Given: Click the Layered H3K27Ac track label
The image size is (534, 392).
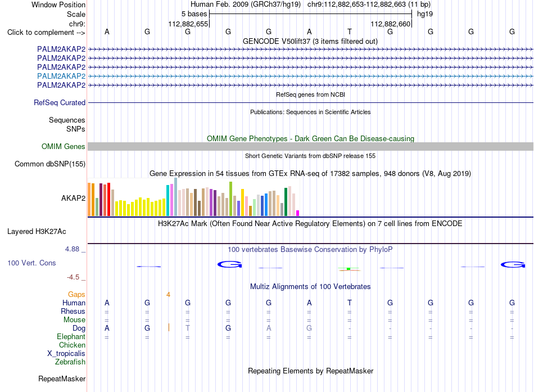Looking at the screenshot, I should click(37, 232).
